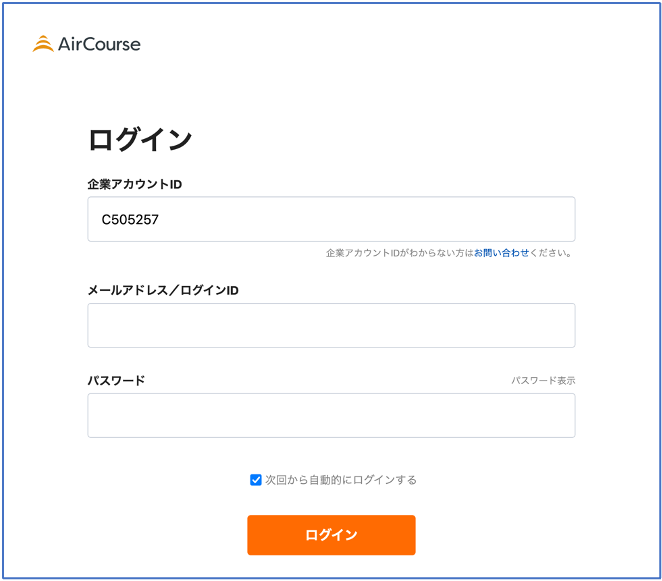Click the large ログイン page heading
Viewport: 662px width, 581px height.
tap(140, 139)
